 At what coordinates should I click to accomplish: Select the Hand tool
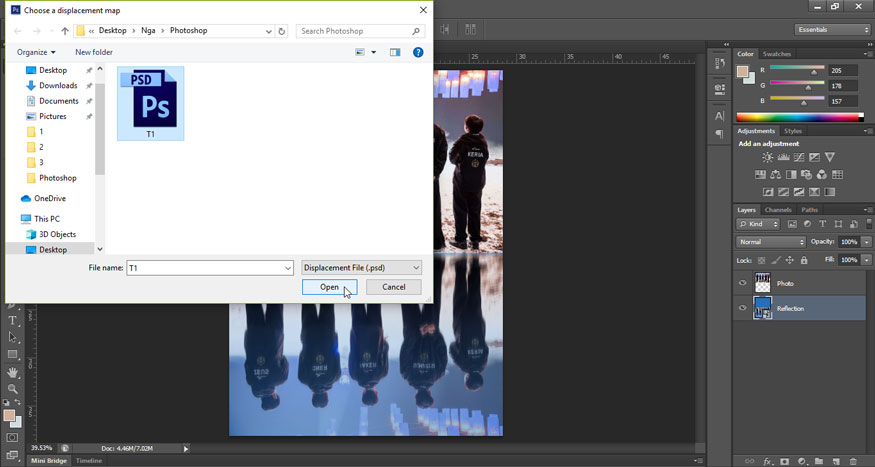pos(12,372)
